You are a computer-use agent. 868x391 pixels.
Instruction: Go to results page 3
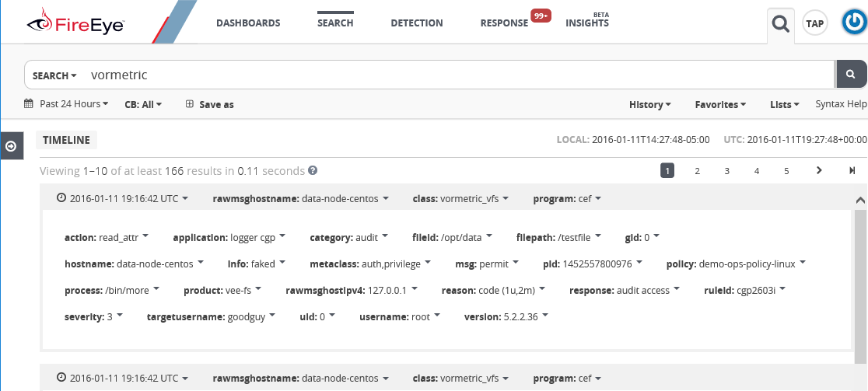click(x=727, y=171)
